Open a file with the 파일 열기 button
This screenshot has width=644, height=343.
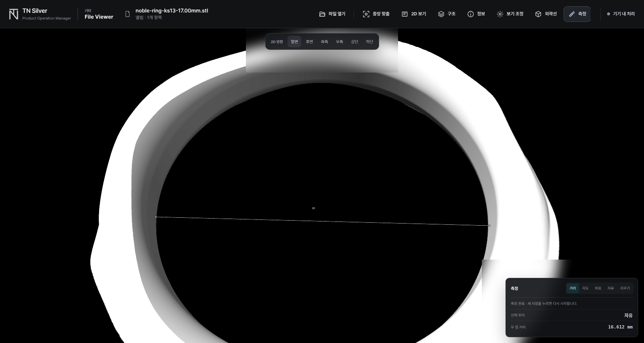[332, 14]
